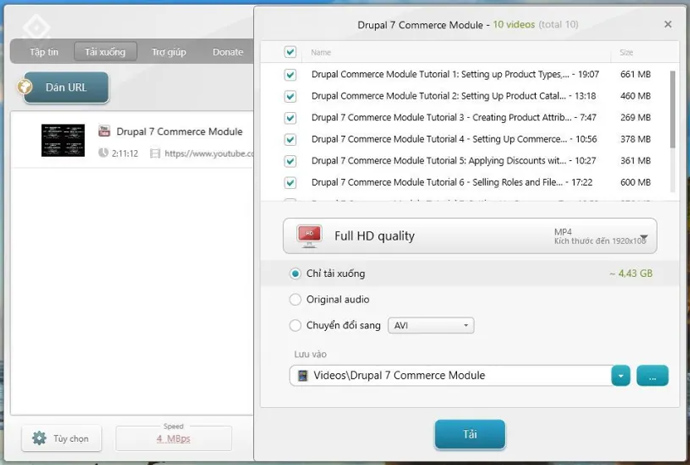Screen dimensions: 690x465
Task: Click Tutorial 3 Creating Product Attrib row text
Action: click(x=454, y=117)
